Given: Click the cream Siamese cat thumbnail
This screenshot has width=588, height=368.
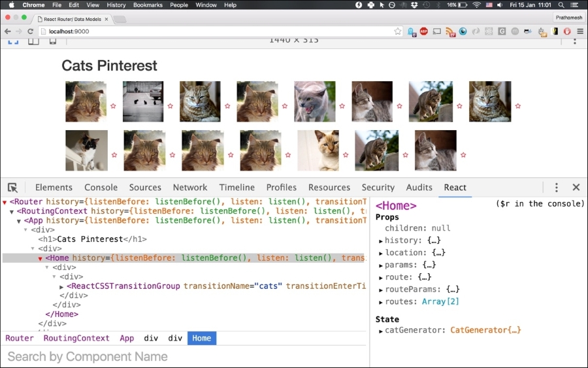Looking at the screenshot, I should coord(318,150).
